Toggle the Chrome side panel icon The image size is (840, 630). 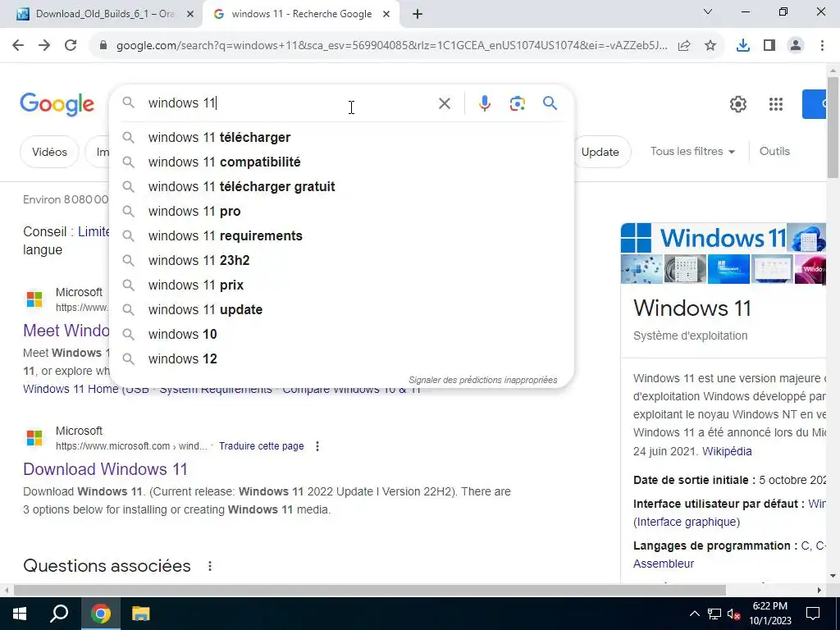(769, 46)
